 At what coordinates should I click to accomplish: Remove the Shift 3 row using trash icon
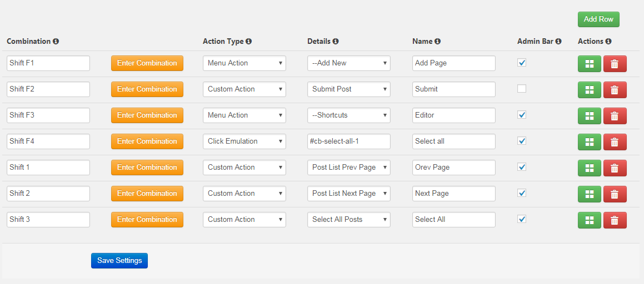615,220
